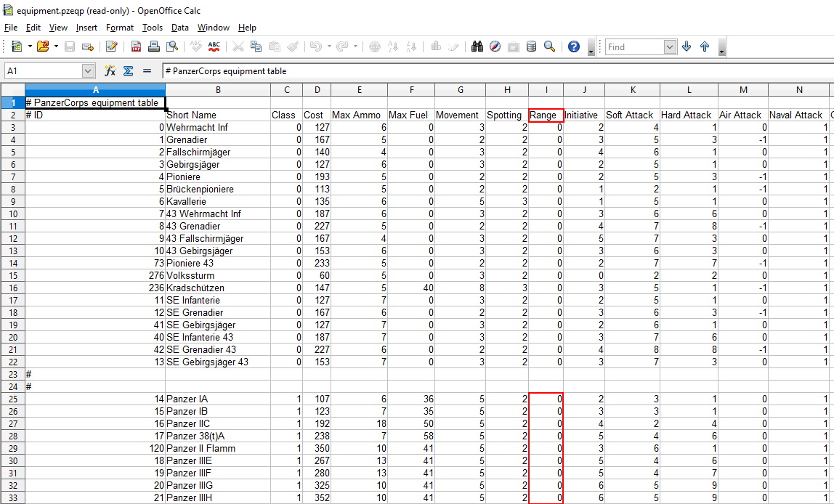Expand the Open recent files arrow
The height and width of the screenshot is (504, 834).
(56, 46)
